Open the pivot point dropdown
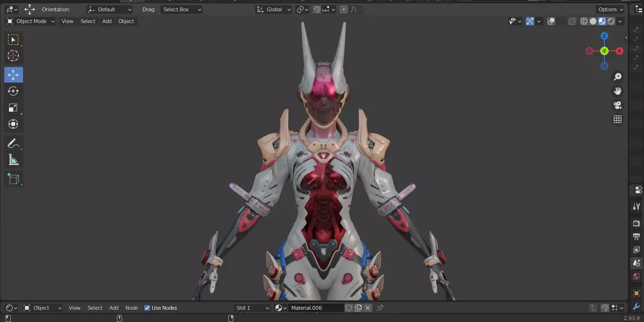 (x=302, y=9)
